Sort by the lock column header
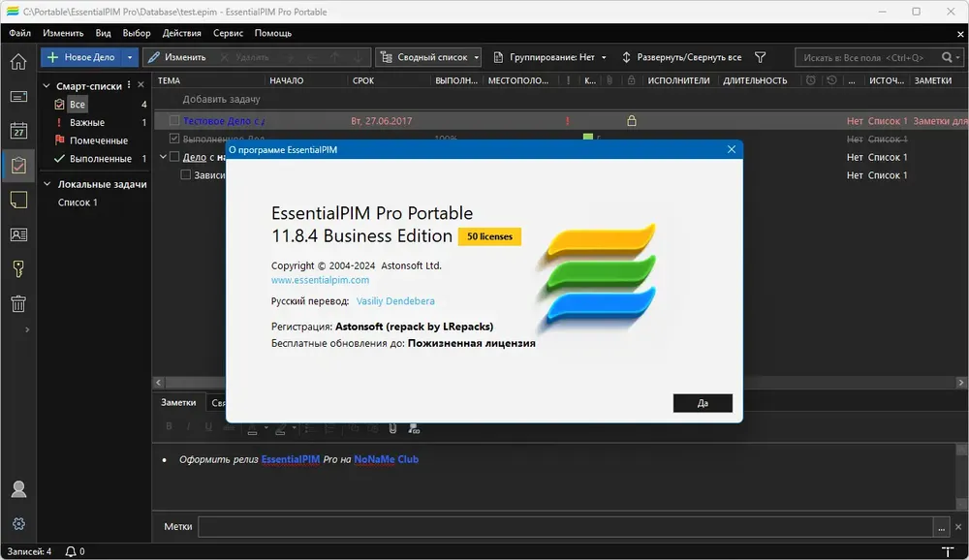The width and height of the screenshot is (969, 560). [x=631, y=80]
